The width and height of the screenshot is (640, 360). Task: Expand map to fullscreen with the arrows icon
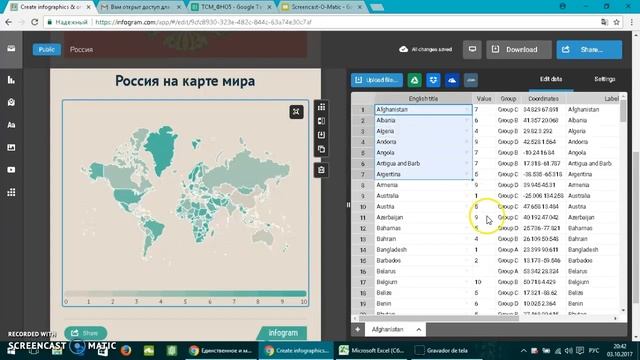pos(296,112)
